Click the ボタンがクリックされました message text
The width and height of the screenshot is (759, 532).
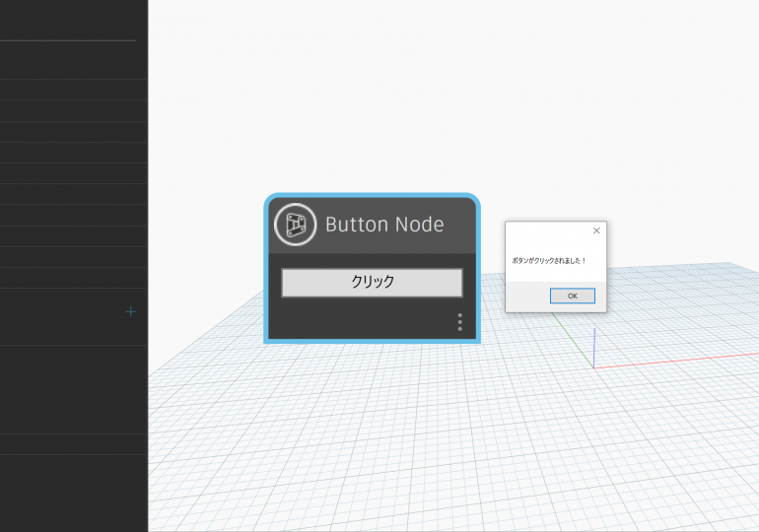[549, 261]
